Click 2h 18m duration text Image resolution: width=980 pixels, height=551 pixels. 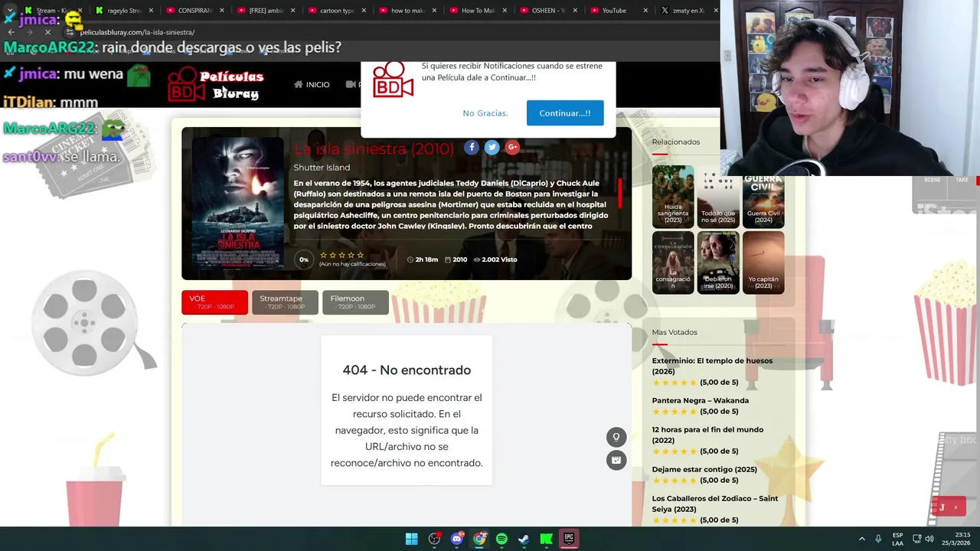pos(426,259)
